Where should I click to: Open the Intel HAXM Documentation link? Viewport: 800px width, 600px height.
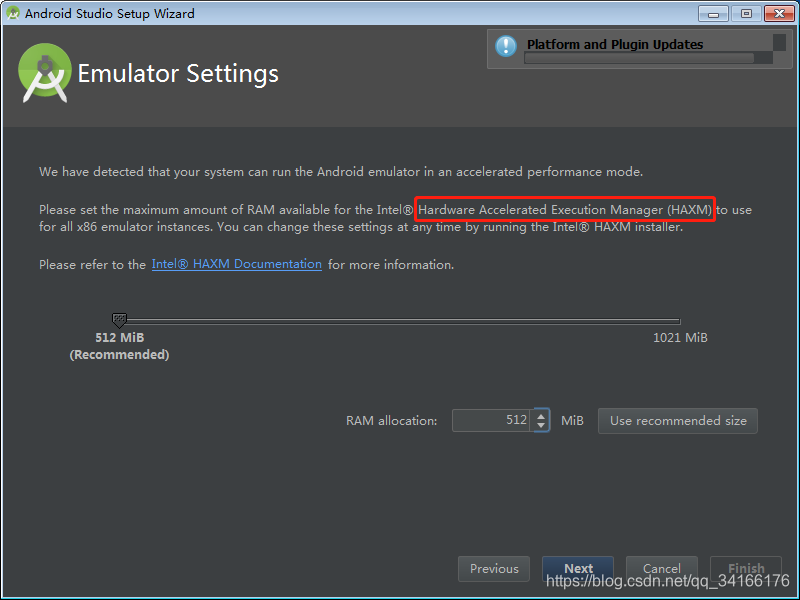point(237,264)
